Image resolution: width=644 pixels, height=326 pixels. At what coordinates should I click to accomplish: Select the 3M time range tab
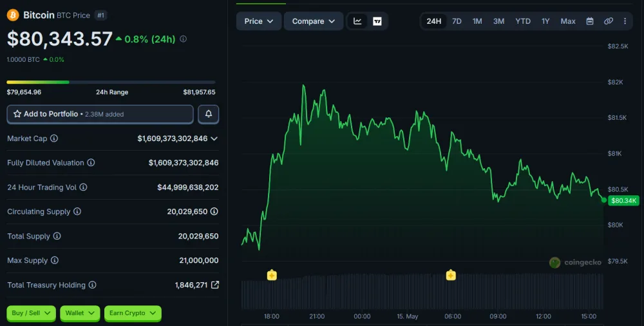click(x=498, y=21)
